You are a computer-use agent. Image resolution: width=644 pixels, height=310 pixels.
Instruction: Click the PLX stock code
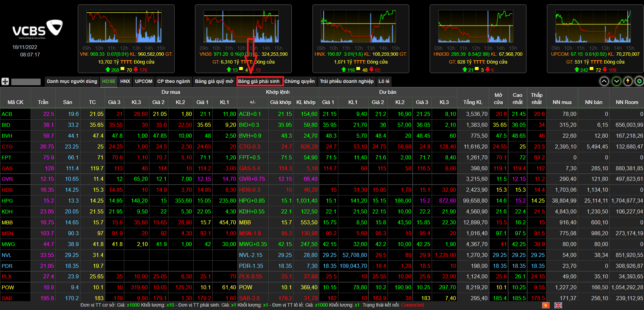click(x=6, y=277)
